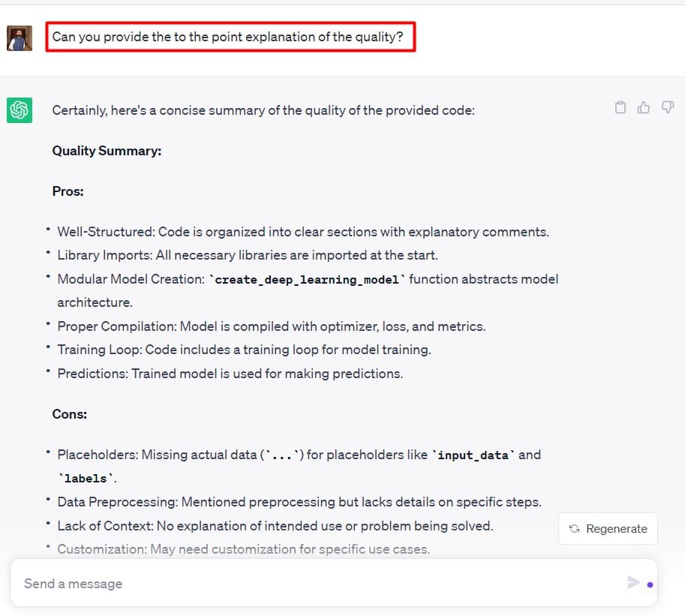Click the Regenerate button
Viewport: 685px width, 616px height.
coord(608,529)
